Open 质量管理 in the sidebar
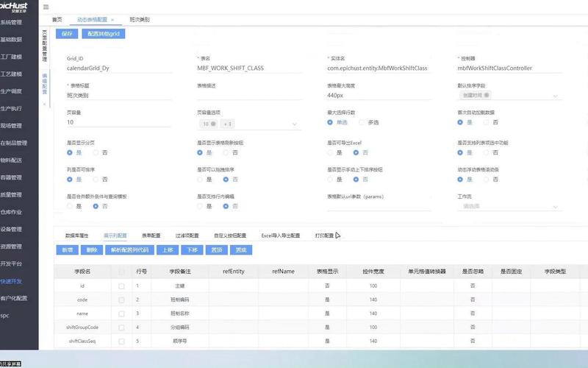 click(11, 195)
